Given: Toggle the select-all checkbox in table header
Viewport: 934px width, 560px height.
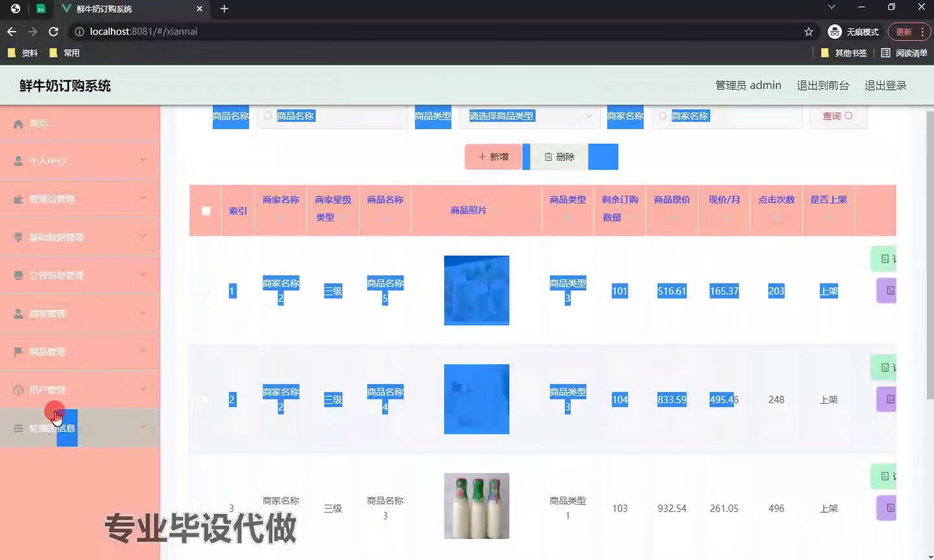Looking at the screenshot, I should coord(206,211).
